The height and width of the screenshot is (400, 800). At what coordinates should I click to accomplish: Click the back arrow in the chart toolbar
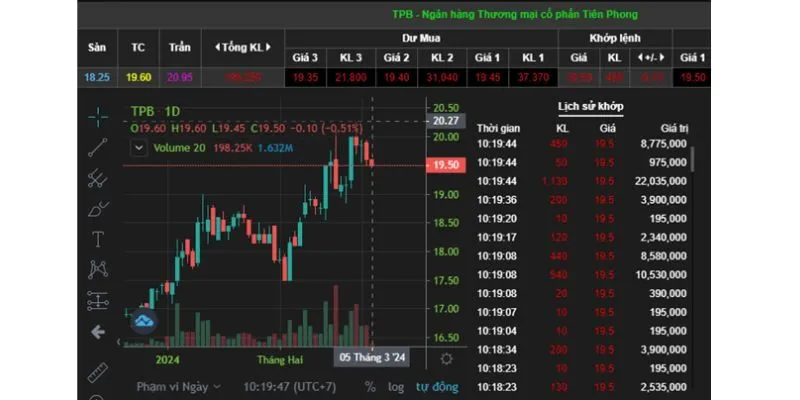pos(97,333)
